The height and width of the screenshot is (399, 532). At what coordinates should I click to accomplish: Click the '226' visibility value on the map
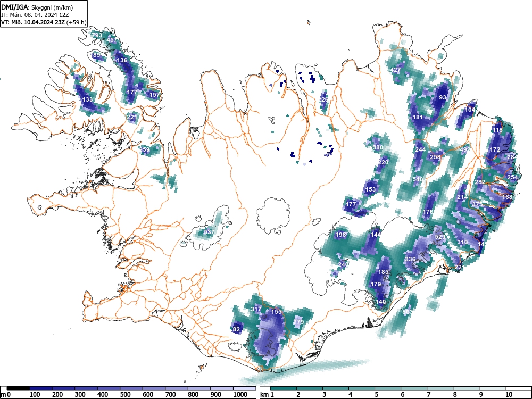[x=323, y=100]
